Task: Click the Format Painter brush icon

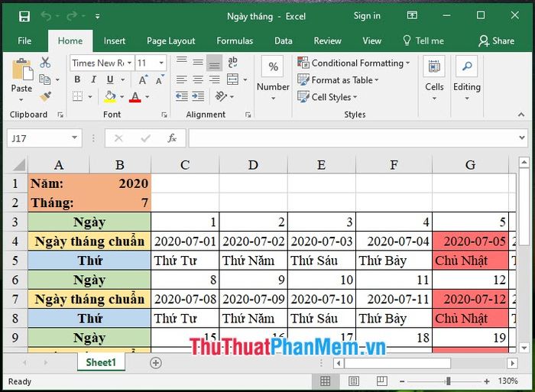Action: pyautogui.click(x=46, y=96)
